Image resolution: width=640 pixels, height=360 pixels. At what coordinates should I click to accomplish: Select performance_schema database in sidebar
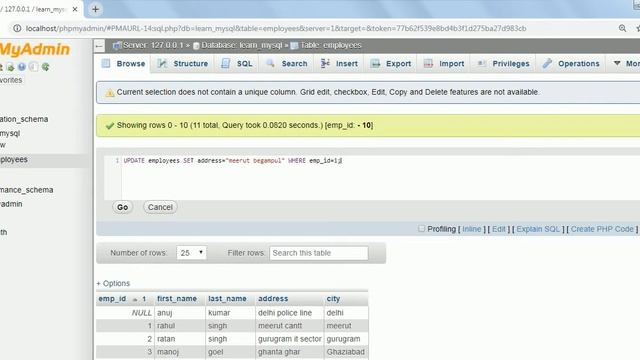pyautogui.click(x=27, y=190)
